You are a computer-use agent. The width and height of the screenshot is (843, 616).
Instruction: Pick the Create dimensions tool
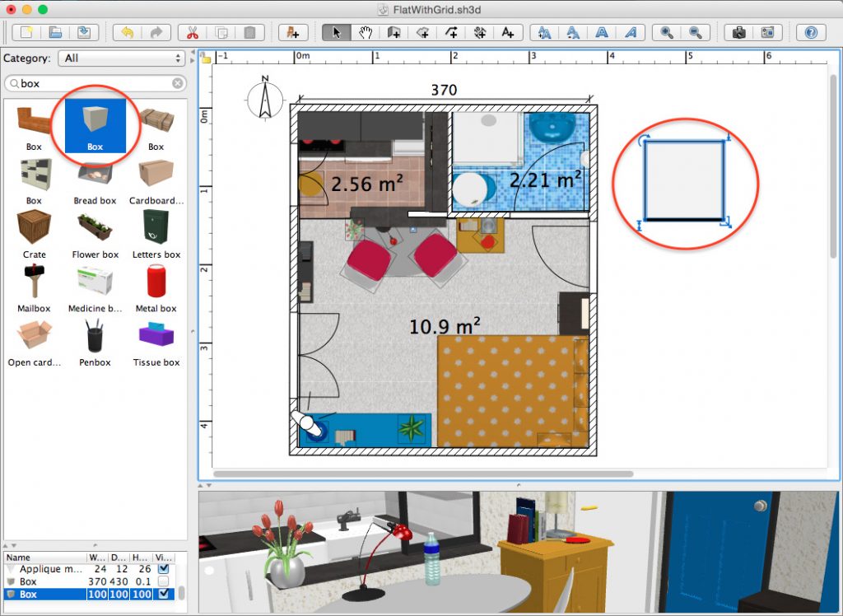tap(480, 32)
